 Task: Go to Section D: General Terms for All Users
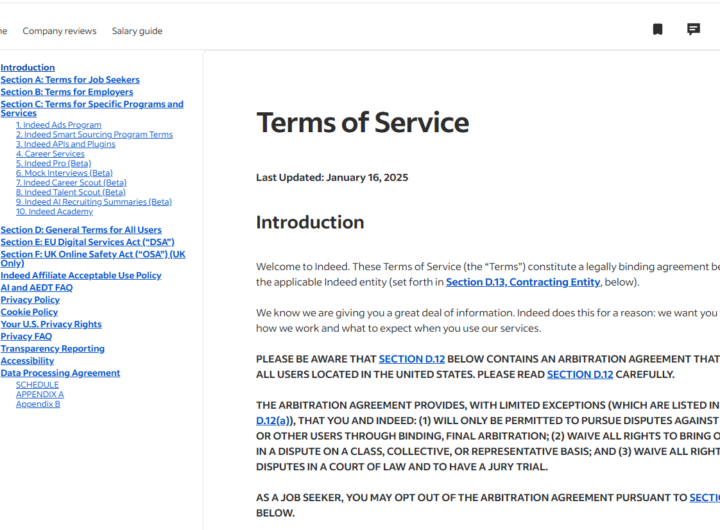[81, 230]
